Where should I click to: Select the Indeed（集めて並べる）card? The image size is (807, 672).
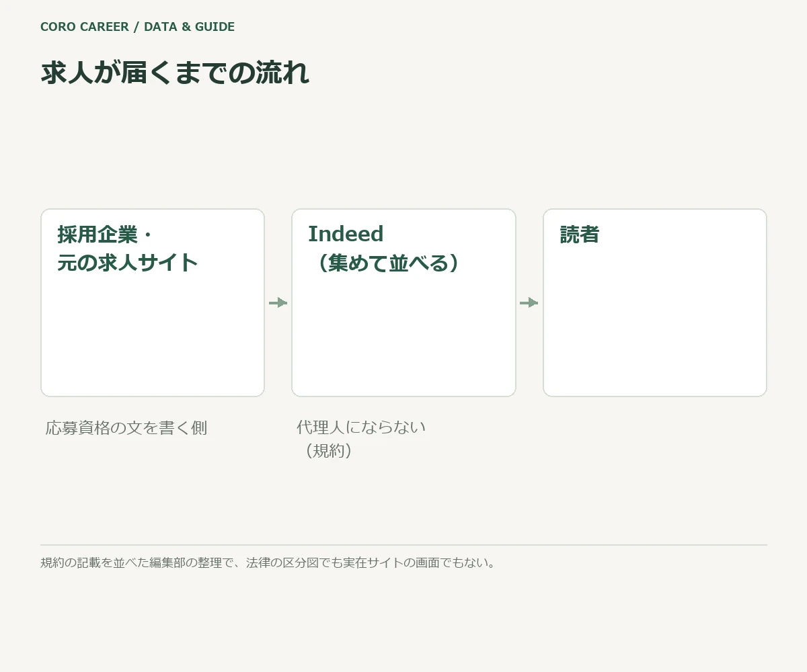click(403, 302)
